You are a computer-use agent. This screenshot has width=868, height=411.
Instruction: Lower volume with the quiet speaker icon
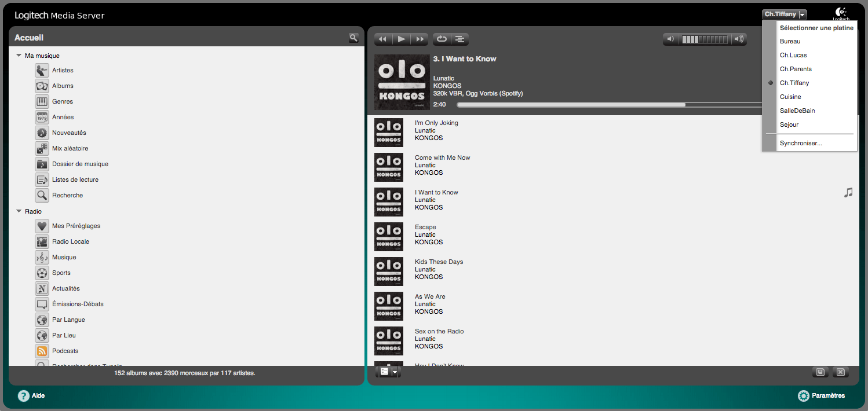point(671,39)
